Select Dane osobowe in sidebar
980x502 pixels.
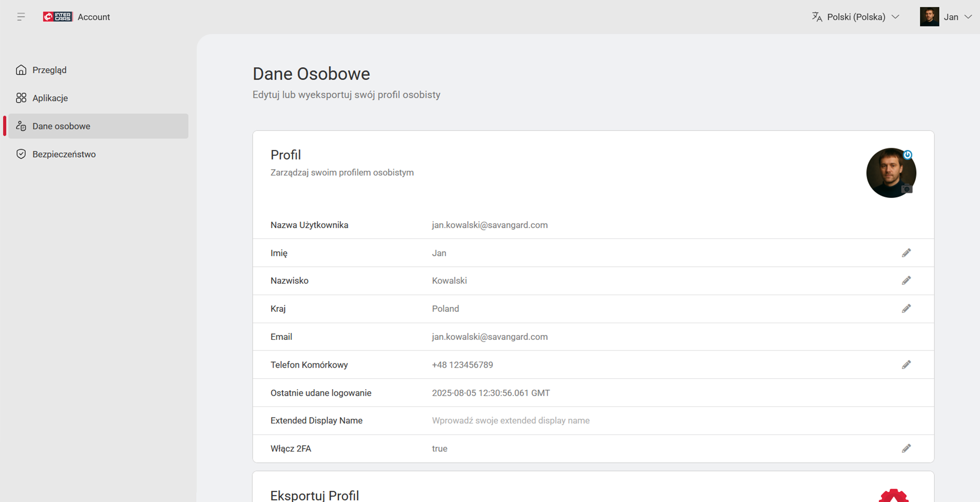click(61, 126)
